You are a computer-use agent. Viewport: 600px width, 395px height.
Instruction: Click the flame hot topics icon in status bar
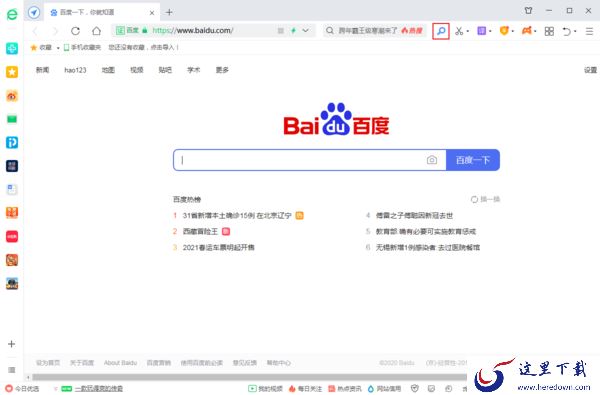coord(292,388)
